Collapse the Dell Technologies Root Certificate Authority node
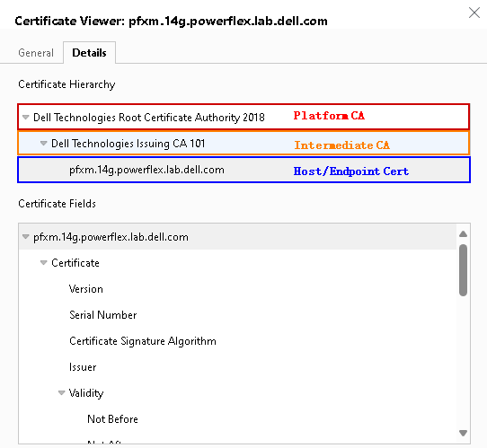487x448 pixels. click(26, 118)
